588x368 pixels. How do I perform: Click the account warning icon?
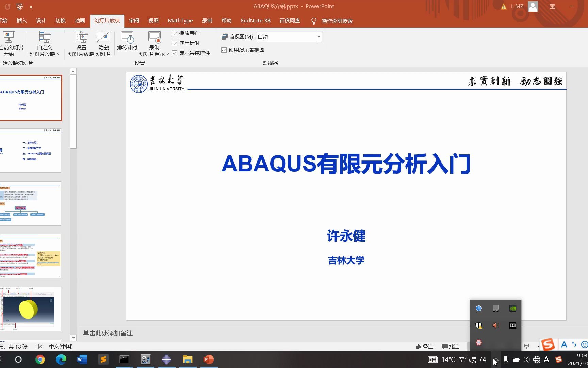pyautogui.click(x=504, y=6)
